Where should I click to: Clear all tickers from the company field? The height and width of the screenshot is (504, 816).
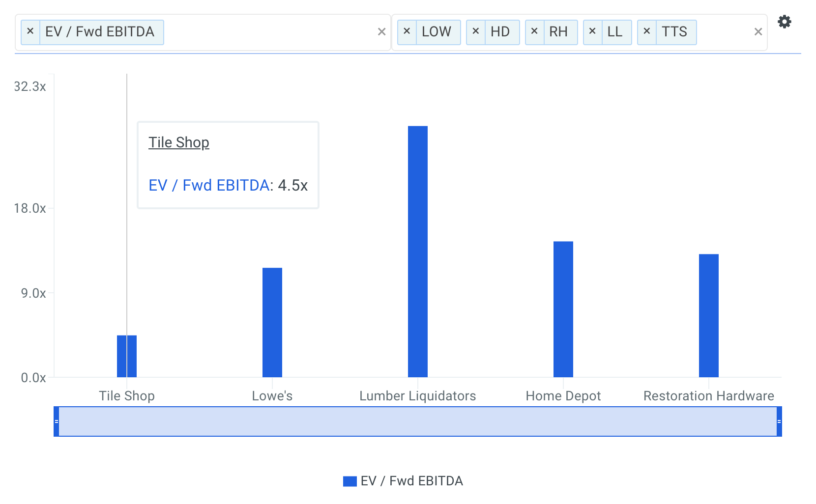tap(758, 32)
